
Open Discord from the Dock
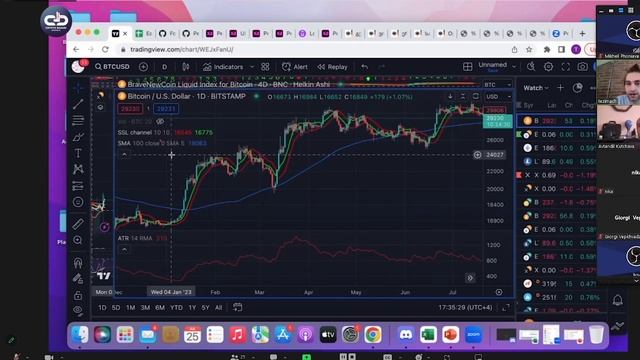(406, 335)
